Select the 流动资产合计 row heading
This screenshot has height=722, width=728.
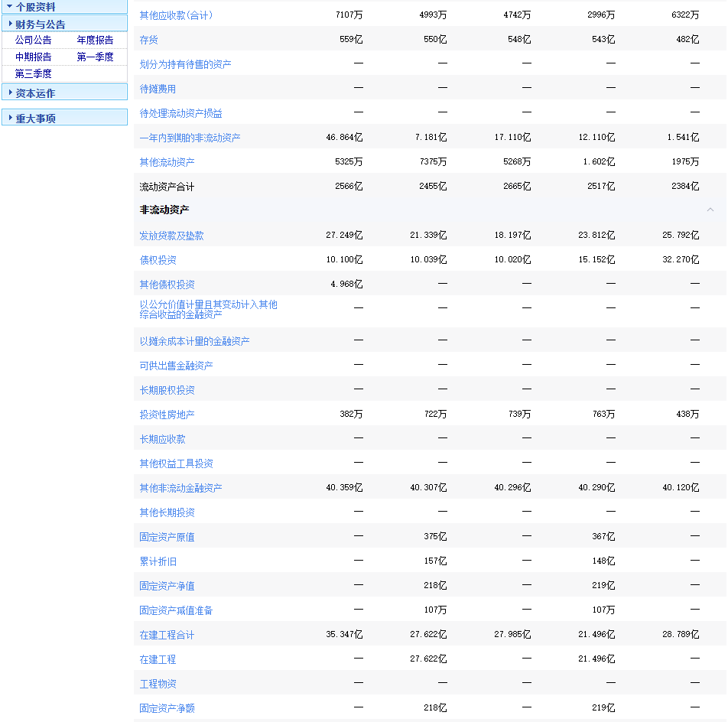tap(167, 187)
